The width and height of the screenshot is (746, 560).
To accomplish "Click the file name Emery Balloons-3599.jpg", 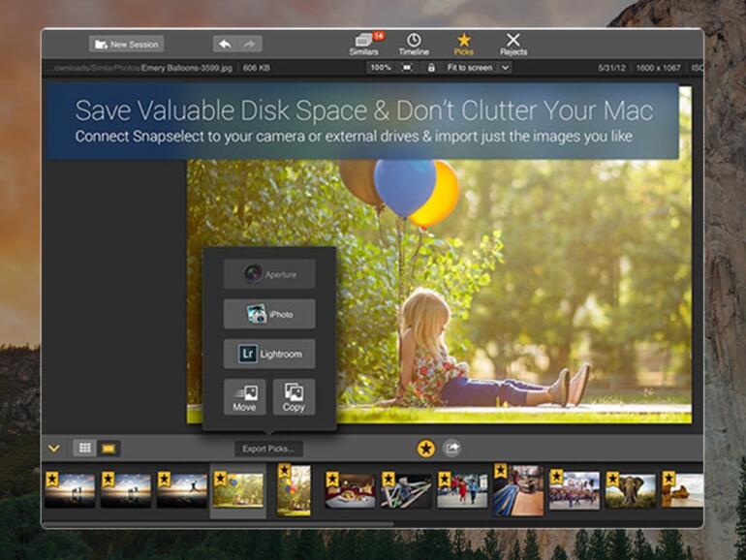I will click(186, 68).
